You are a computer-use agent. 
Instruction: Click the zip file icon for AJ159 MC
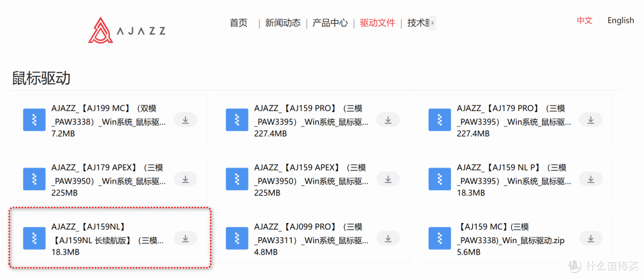(x=440, y=238)
